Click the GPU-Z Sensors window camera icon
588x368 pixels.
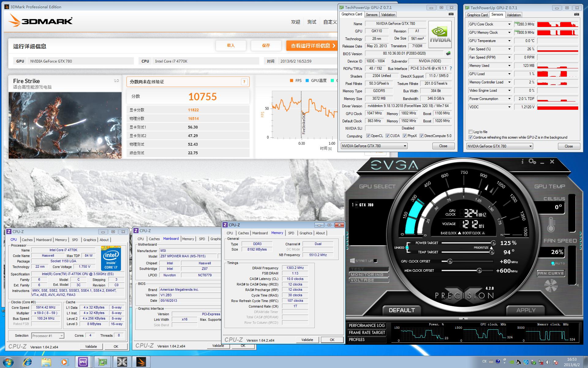577,14
